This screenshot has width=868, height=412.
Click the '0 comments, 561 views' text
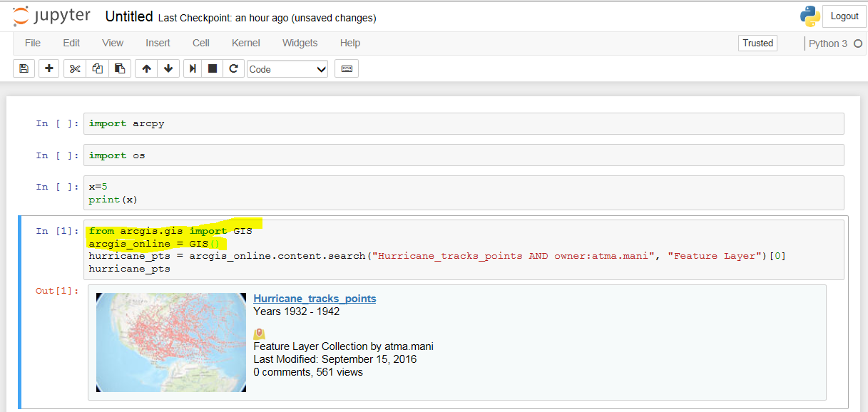point(308,372)
